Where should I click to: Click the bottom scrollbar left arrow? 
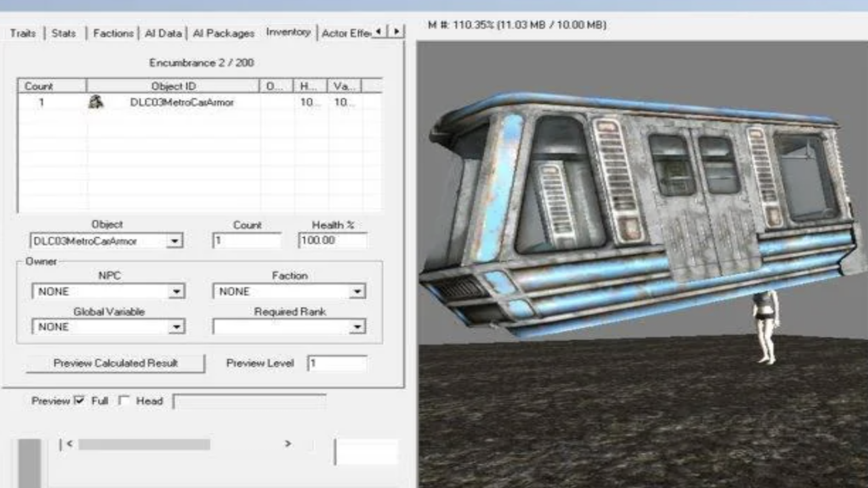pyautogui.click(x=70, y=444)
